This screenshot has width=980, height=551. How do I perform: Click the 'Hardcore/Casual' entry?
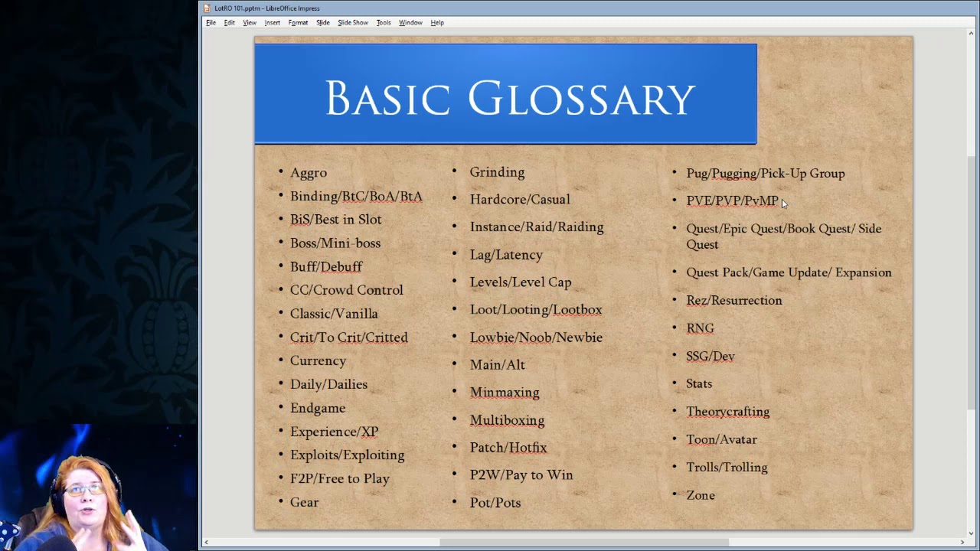[x=520, y=200]
